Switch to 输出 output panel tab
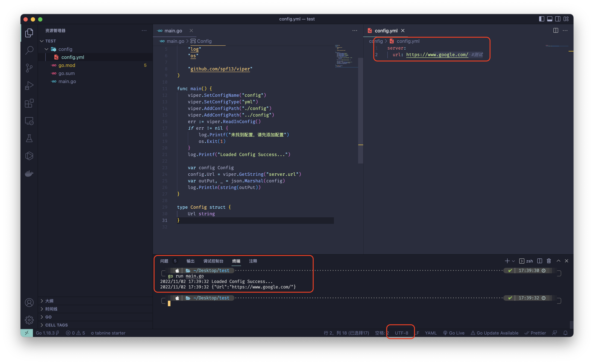594x364 pixels. pyautogui.click(x=190, y=261)
